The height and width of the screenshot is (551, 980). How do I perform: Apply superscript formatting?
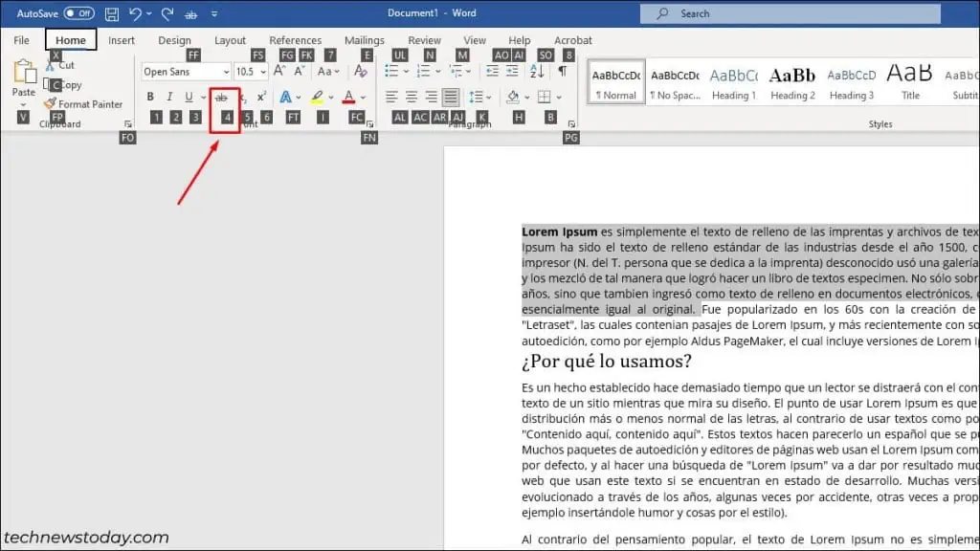coord(260,96)
